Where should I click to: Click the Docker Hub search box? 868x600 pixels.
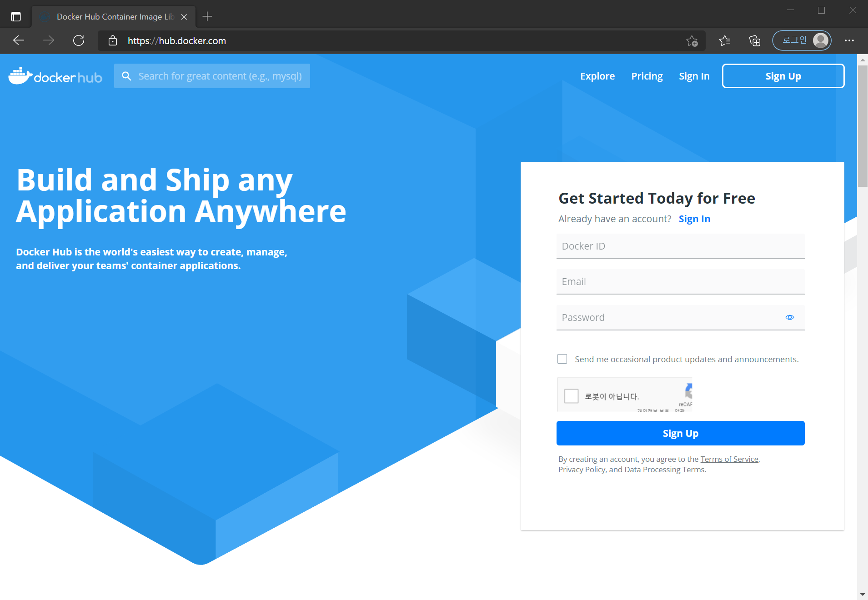click(212, 76)
